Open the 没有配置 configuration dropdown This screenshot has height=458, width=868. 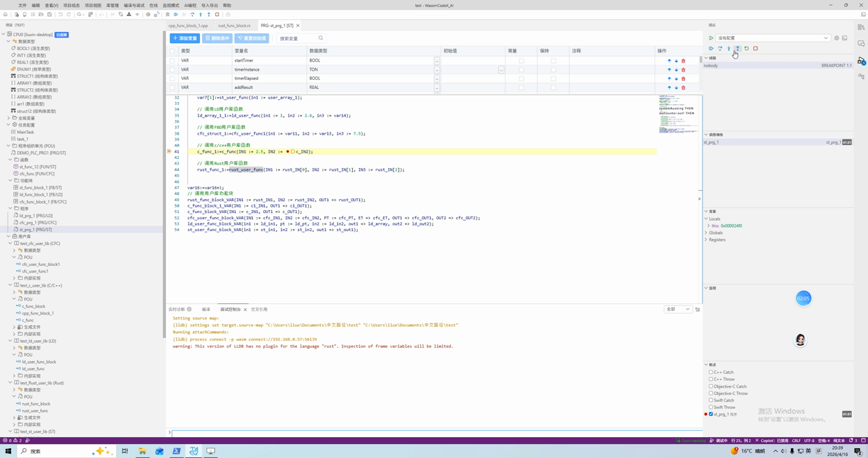tap(773, 38)
